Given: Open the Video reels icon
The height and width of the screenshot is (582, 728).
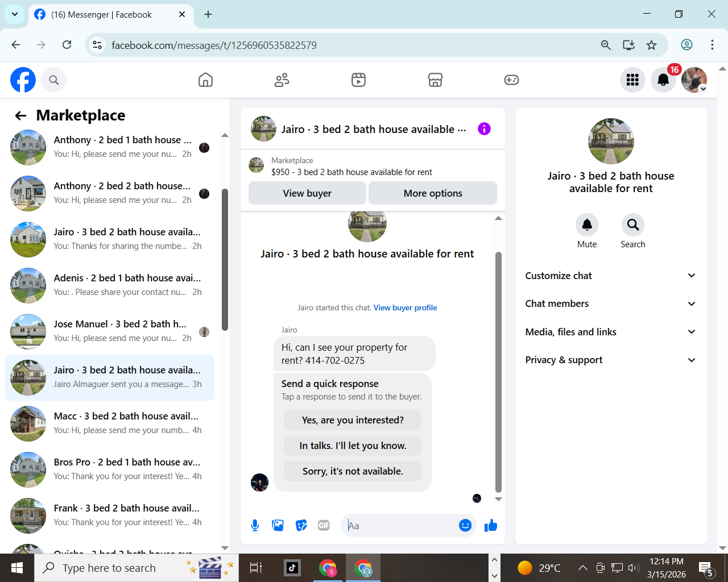Looking at the screenshot, I should click(358, 80).
